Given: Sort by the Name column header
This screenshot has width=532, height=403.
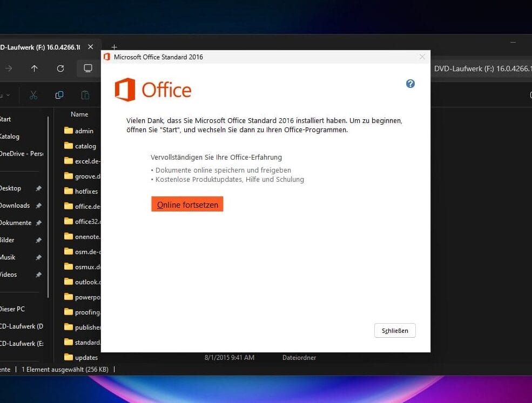Looking at the screenshot, I should (79, 114).
